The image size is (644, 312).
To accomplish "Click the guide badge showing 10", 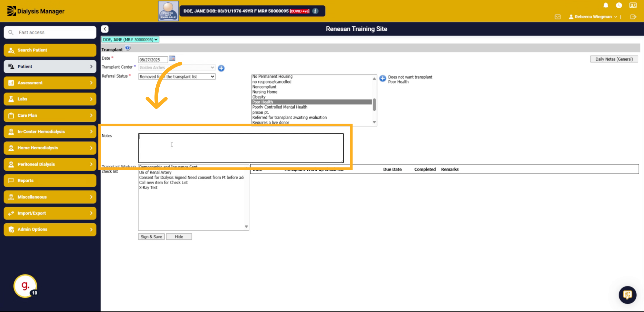I will tap(25, 286).
